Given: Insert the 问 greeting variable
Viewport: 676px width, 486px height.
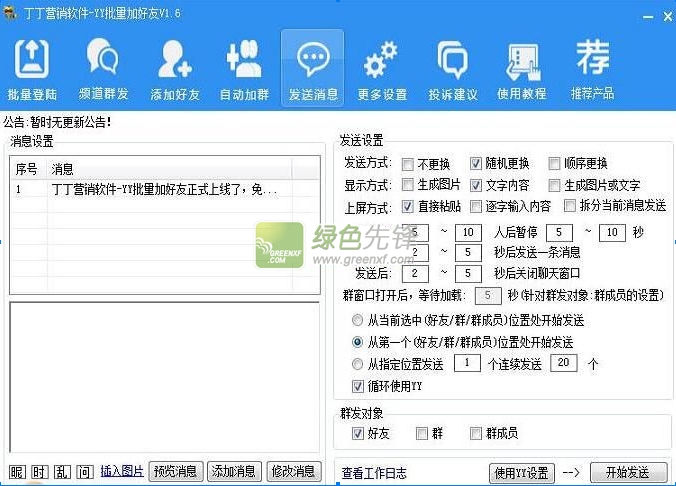Looking at the screenshot, I should point(84,472).
